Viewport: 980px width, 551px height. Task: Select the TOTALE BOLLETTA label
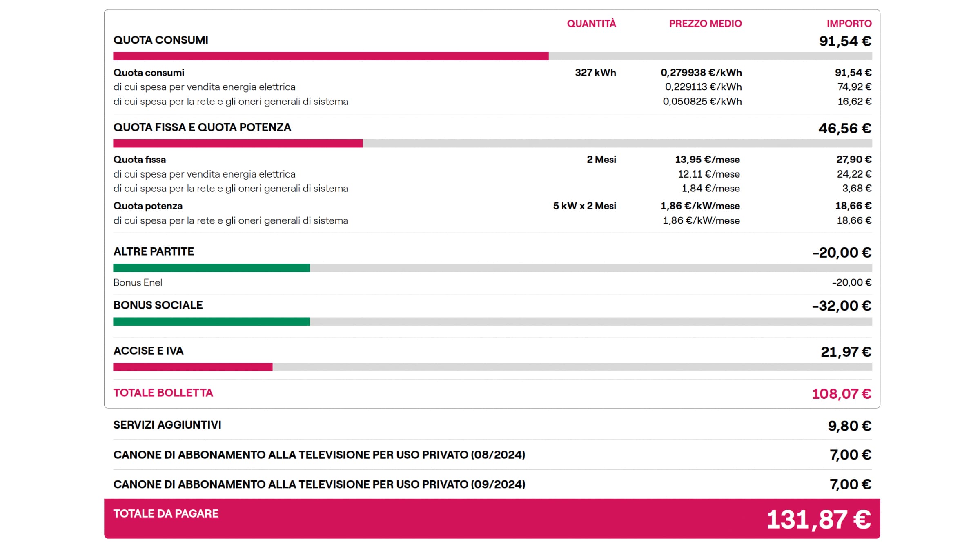[x=163, y=393]
